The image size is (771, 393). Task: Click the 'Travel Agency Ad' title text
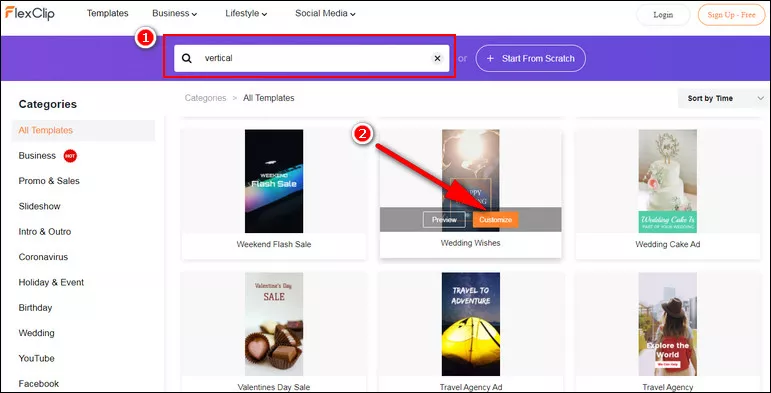471,387
